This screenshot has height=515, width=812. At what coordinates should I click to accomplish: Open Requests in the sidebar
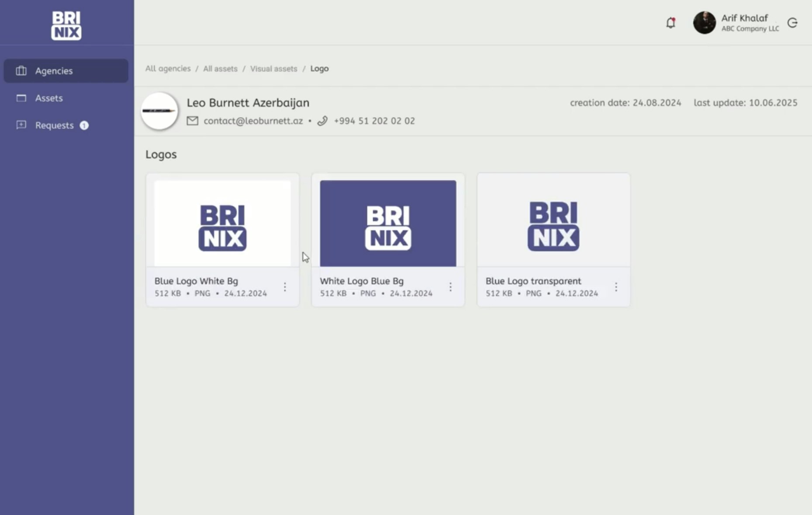pyautogui.click(x=66, y=125)
